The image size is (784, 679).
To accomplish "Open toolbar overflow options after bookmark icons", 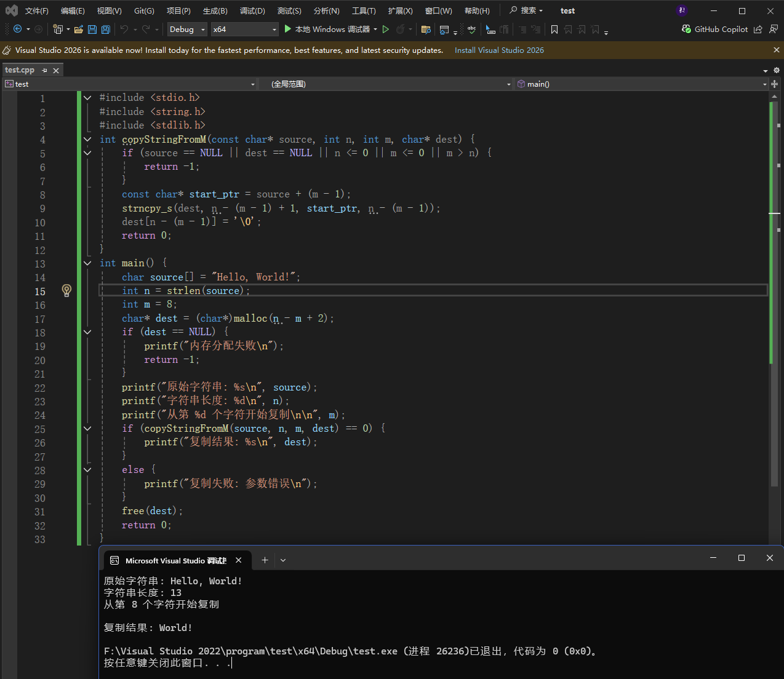I will click(x=606, y=32).
